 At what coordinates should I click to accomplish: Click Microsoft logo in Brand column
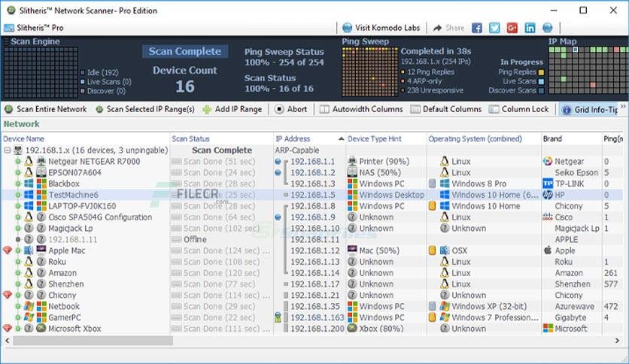click(548, 329)
